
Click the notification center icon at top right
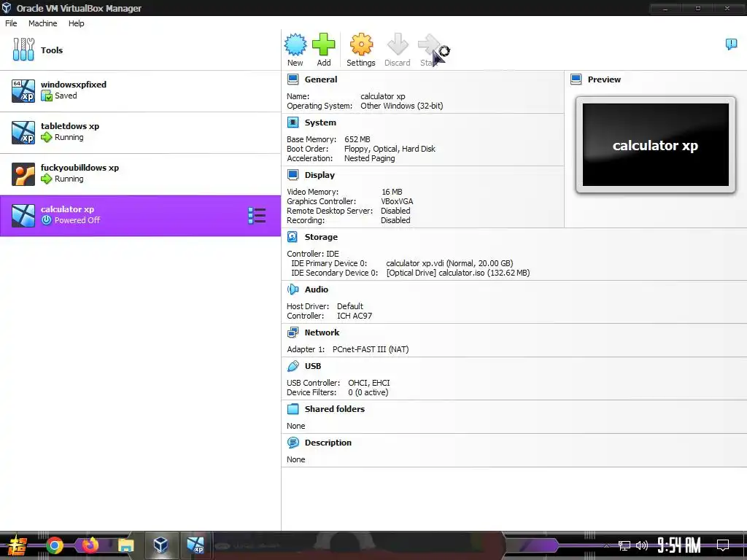click(x=731, y=44)
